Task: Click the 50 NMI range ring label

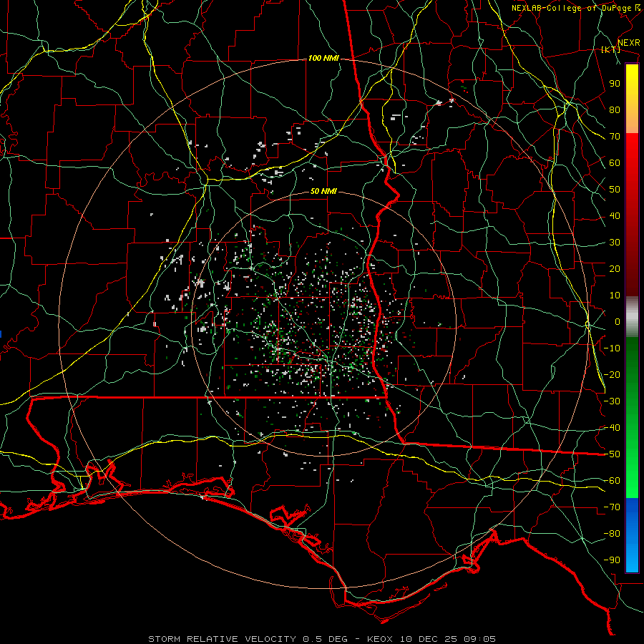Action: tap(323, 191)
